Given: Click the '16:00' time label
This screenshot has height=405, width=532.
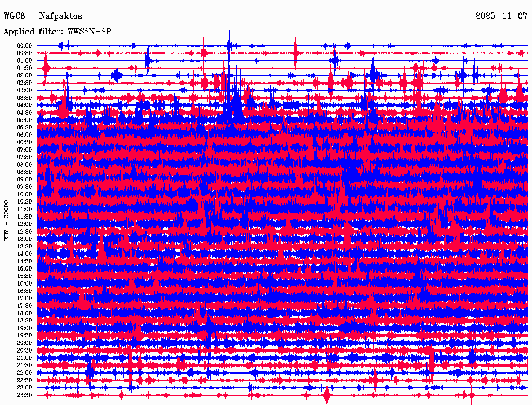Looking at the screenshot, I should (x=24, y=283).
